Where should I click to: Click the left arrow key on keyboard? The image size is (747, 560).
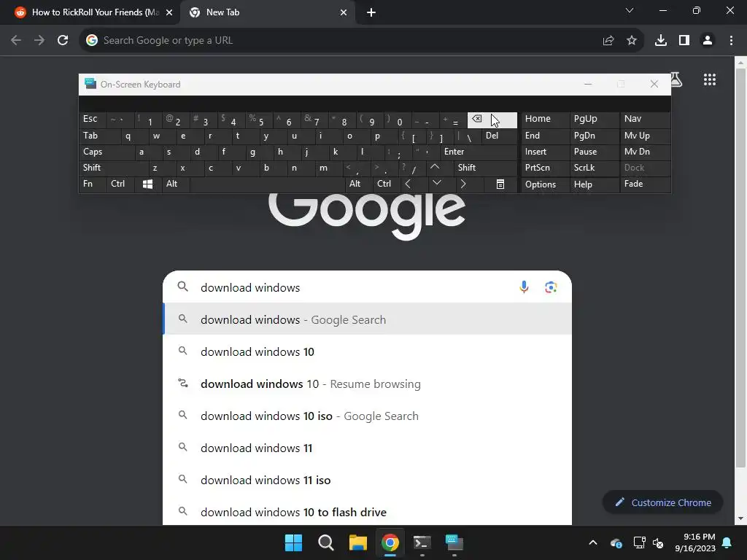pyautogui.click(x=409, y=184)
